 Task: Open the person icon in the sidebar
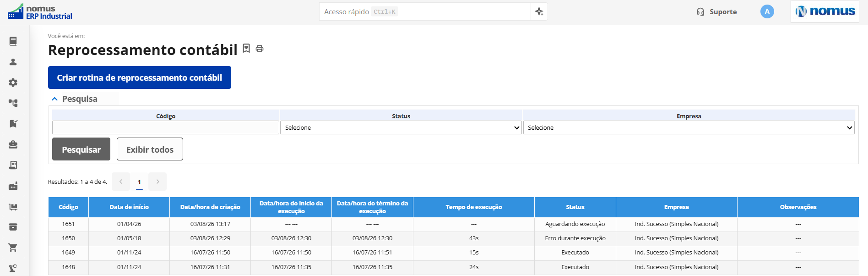click(x=13, y=62)
